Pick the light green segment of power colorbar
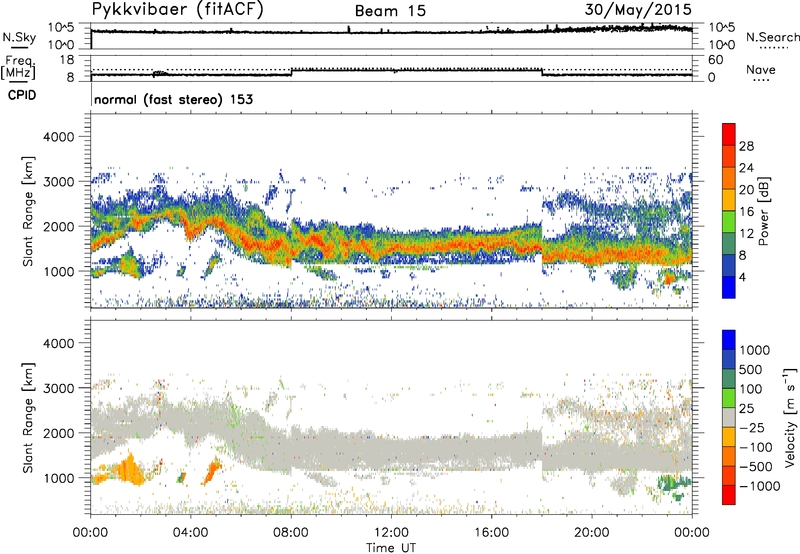Image resolution: width=800 pixels, height=554 pixels. pos(729,222)
